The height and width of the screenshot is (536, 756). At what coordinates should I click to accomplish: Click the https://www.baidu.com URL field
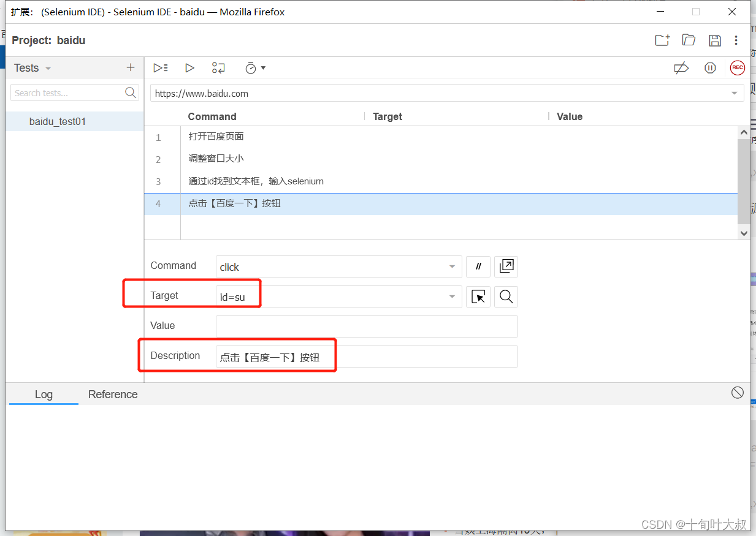click(x=447, y=93)
